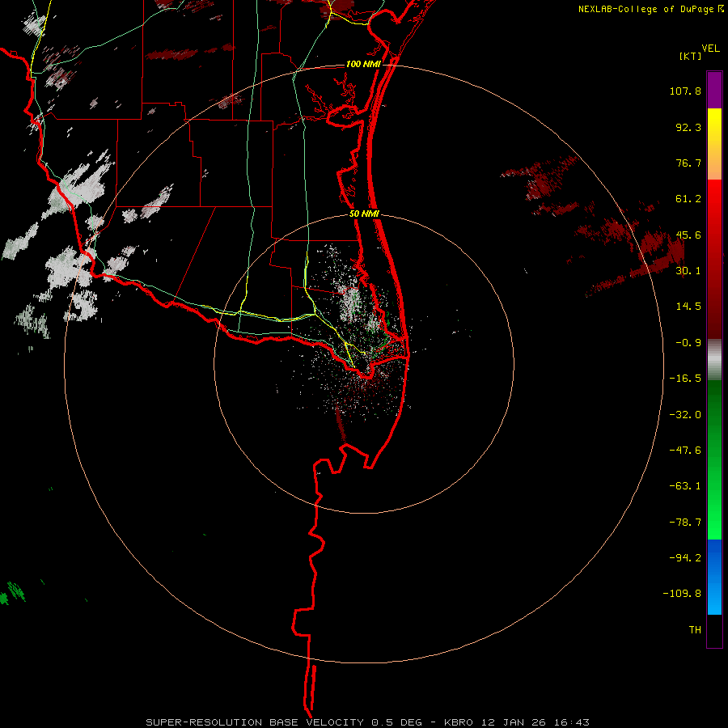Click the 50 NMI range ring label
The width and height of the screenshot is (728, 728).
364,214
